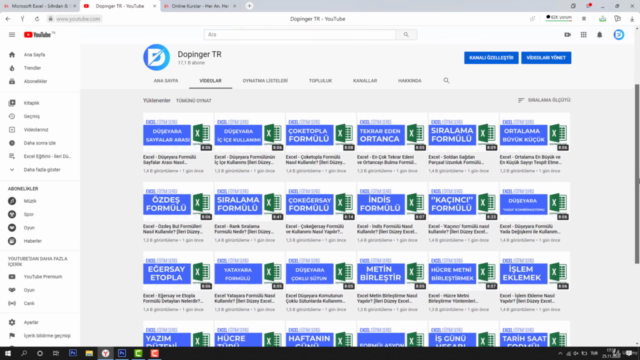Open the Windows Start menu
640x360 pixels.
click(8, 353)
